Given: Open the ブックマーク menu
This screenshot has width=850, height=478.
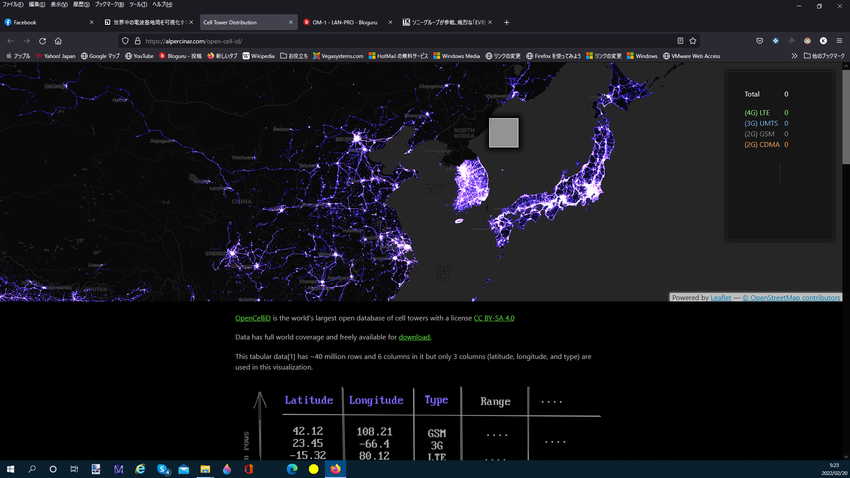Looking at the screenshot, I should (109, 4).
